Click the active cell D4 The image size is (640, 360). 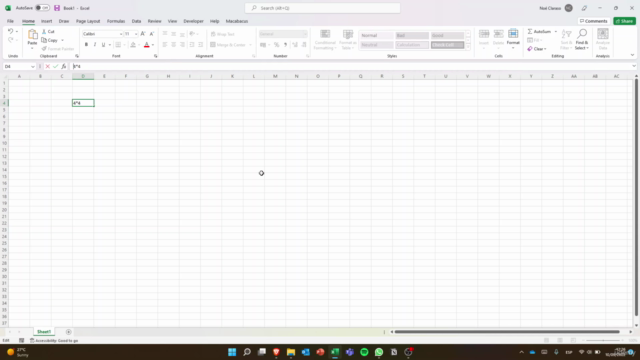pyautogui.click(x=83, y=103)
